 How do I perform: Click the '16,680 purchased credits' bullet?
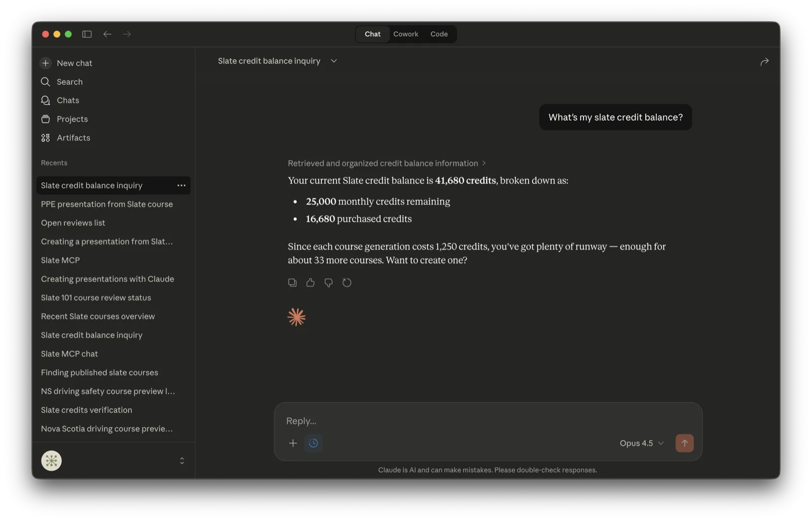(358, 219)
